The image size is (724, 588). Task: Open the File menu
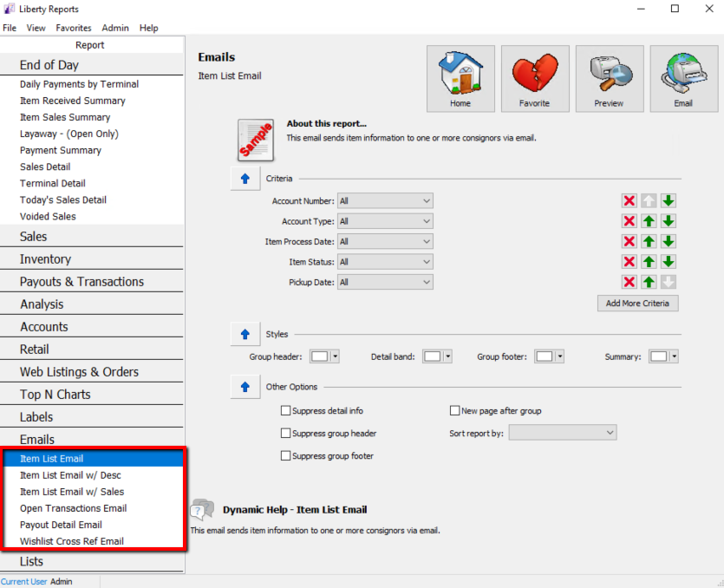(10, 28)
